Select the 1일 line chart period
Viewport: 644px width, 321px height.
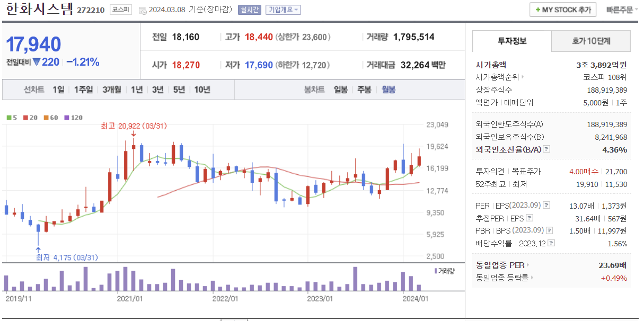(58, 90)
